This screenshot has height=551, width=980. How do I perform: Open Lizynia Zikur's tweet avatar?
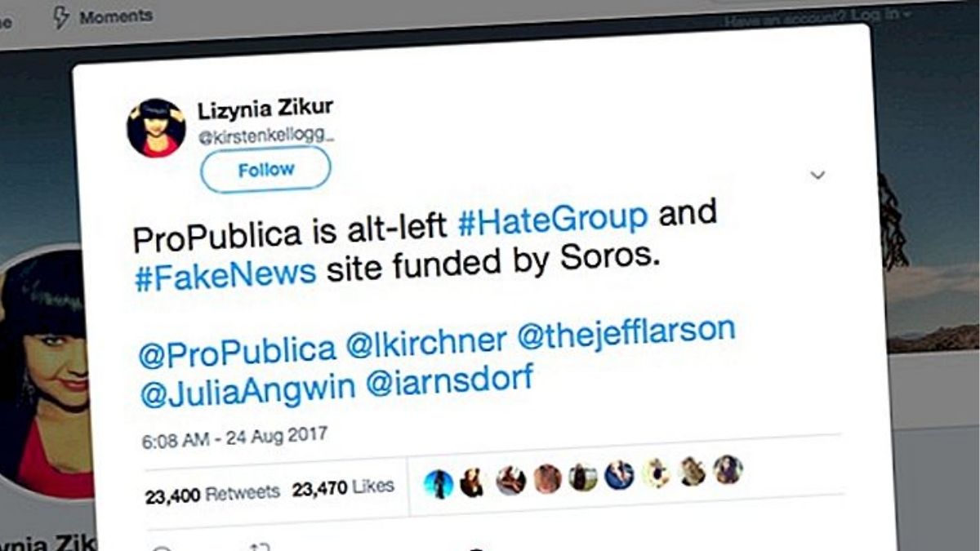[x=156, y=128]
